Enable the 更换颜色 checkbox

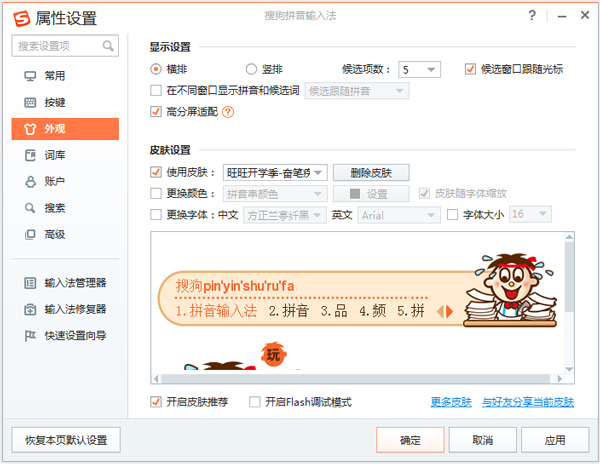coord(156,194)
